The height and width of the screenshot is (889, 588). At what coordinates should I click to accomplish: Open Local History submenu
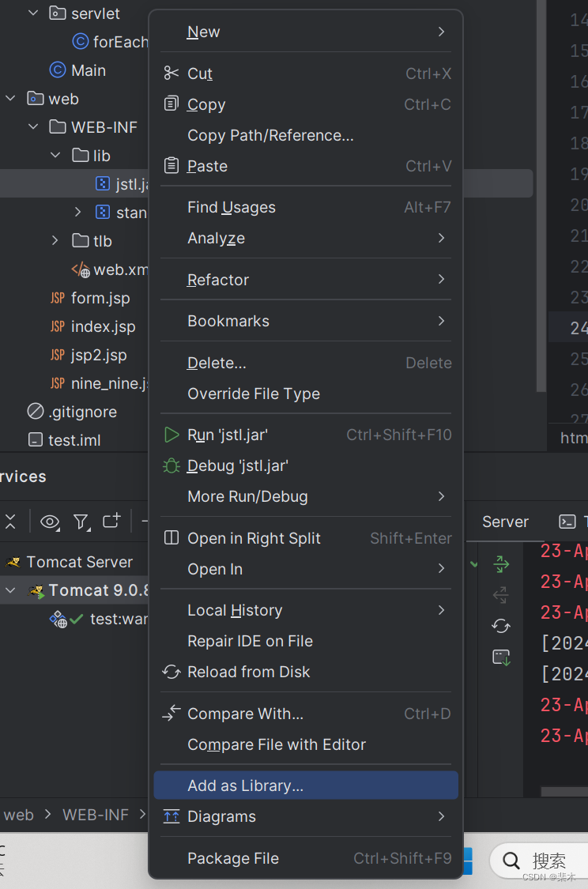point(306,610)
